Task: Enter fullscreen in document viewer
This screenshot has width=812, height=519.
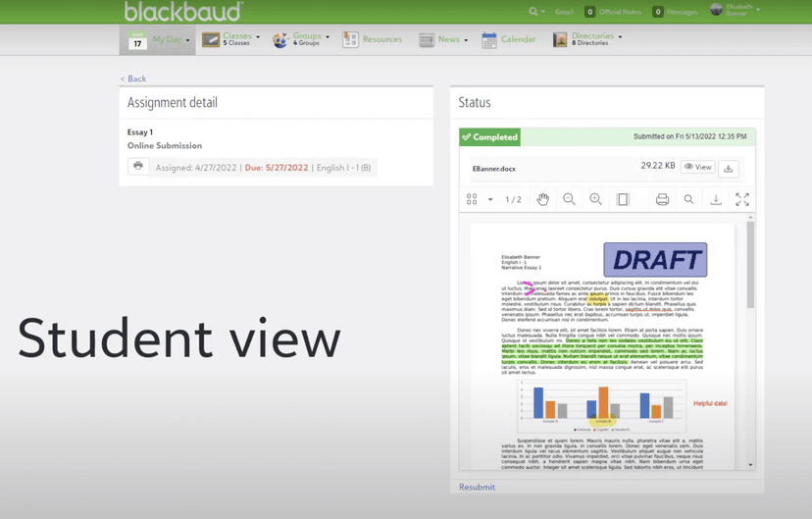Action: point(742,199)
